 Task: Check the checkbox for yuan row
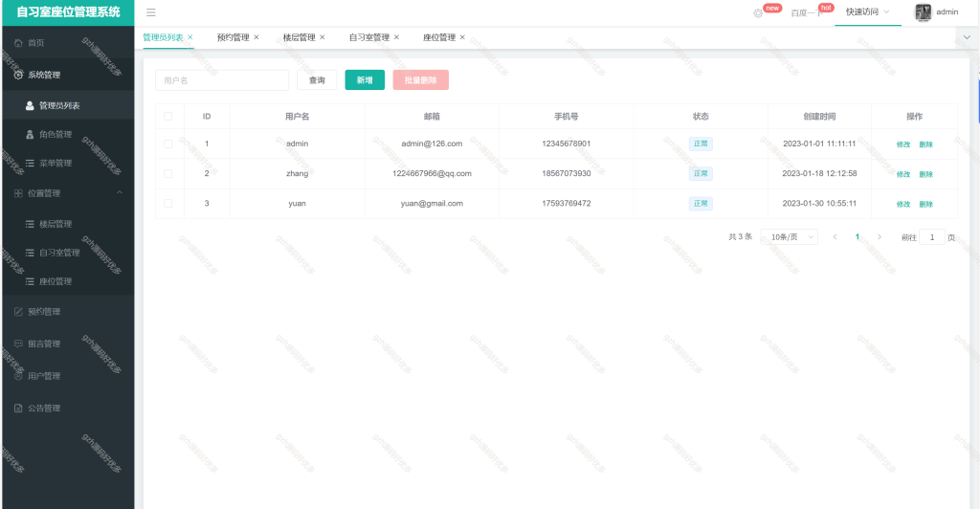[x=168, y=204]
